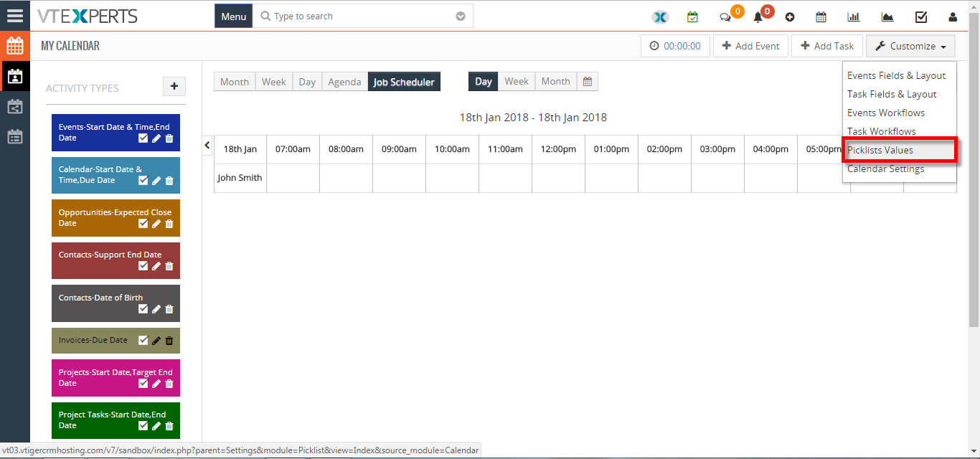
Task: Select Job Scheduler Day range
Action: click(x=484, y=81)
